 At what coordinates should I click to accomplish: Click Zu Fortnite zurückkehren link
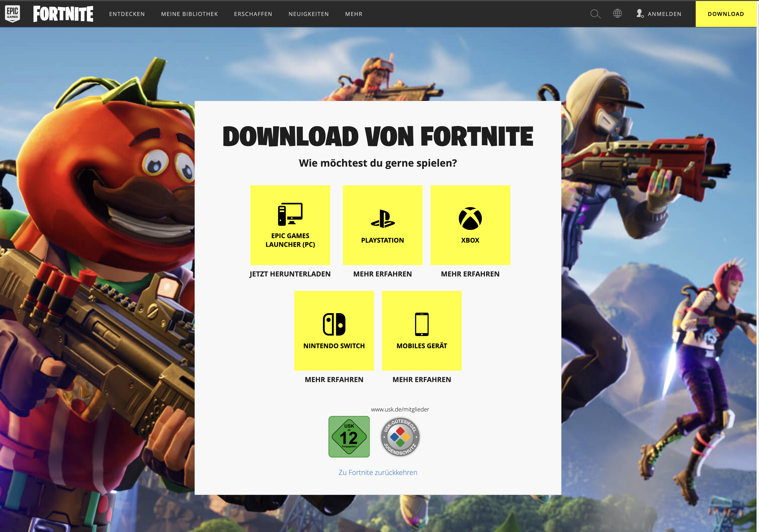[378, 472]
